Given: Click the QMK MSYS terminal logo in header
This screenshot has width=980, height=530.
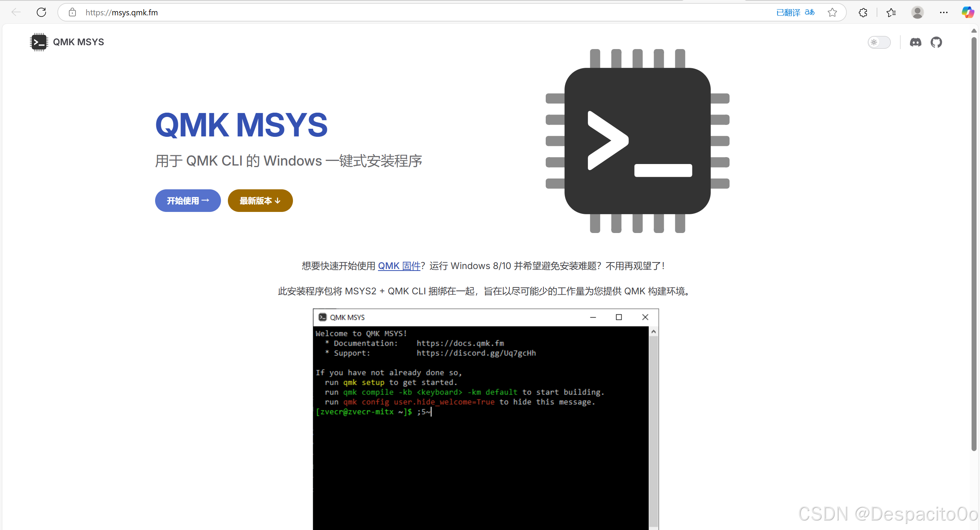Looking at the screenshot, I should point(38,42).
